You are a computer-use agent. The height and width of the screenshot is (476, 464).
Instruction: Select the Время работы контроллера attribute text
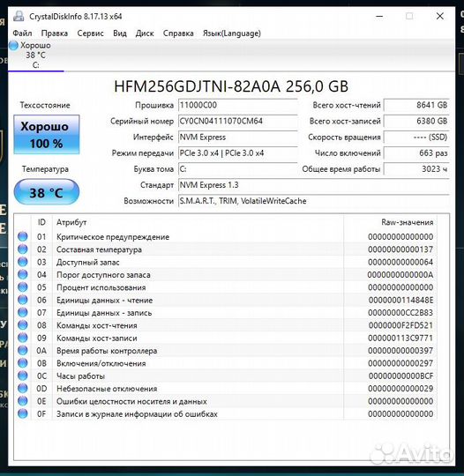[107, 351]
